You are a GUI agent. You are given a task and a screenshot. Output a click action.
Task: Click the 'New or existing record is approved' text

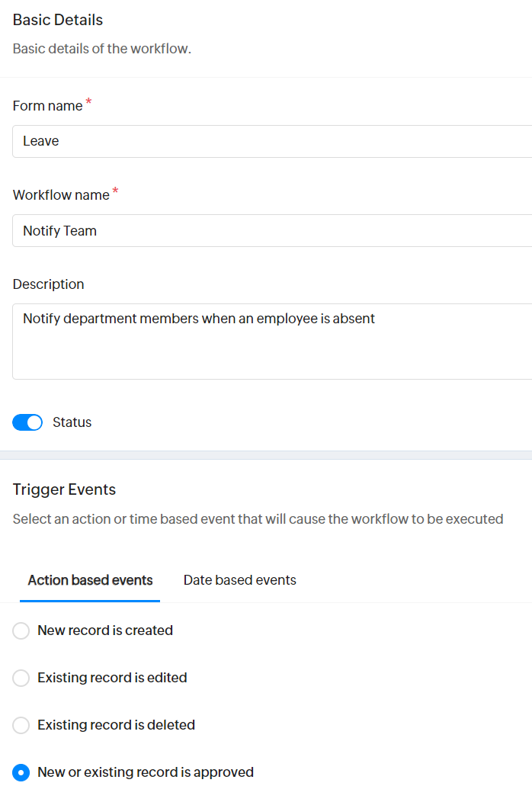click(x=145, y=772)
